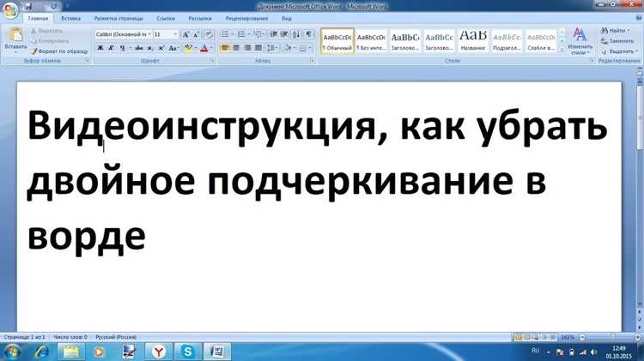Decrease the paragraph indent
Screen dimensions: 644x361
[x=274, y=34]
